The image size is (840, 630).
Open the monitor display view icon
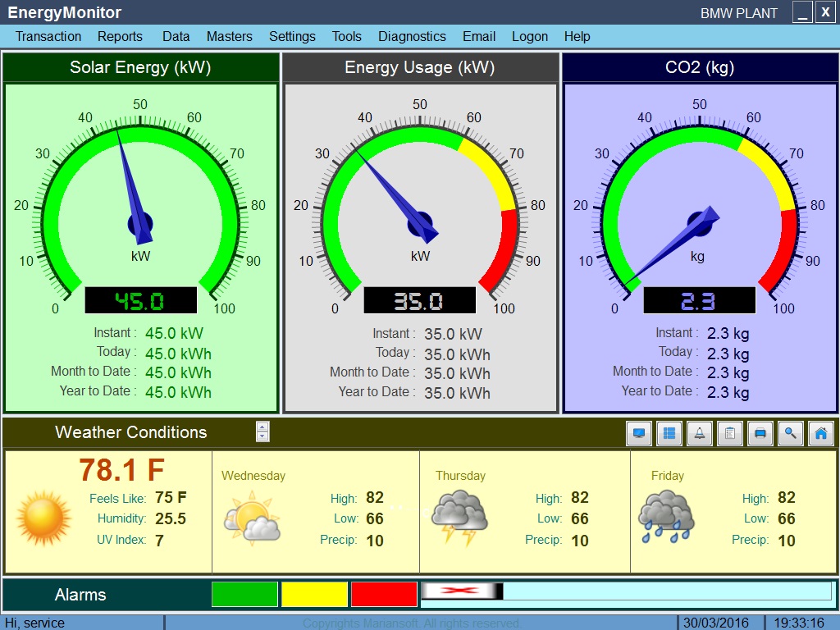(638, 433)
